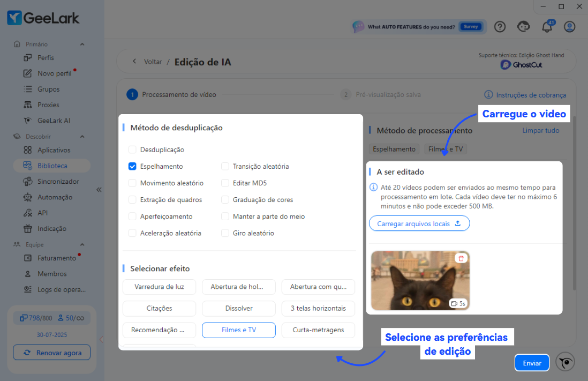588x381 pixels.
Task: Click the GeeLark logo
Action: pos(43,18)
